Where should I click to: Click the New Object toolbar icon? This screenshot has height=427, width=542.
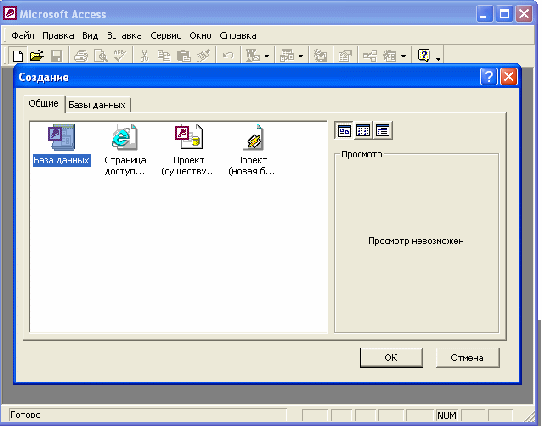(x=390, y=56)
